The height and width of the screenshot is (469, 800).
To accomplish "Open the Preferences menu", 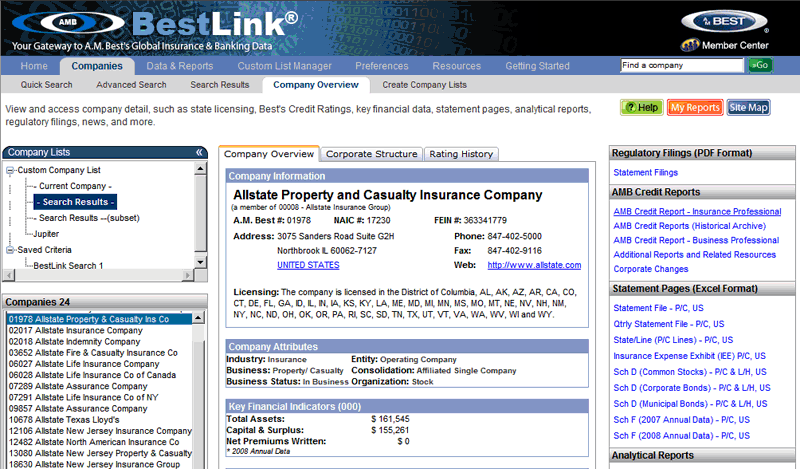I will (382, 66).
